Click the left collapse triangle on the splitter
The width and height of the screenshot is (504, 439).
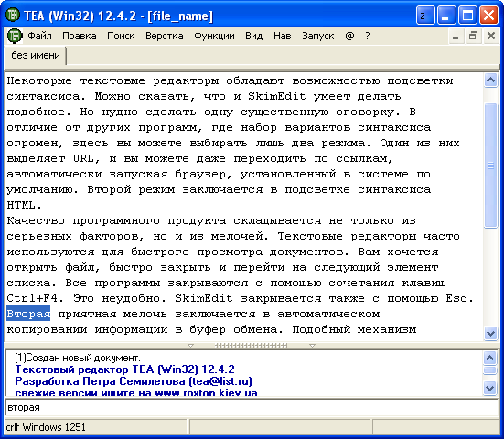[190, 346]
